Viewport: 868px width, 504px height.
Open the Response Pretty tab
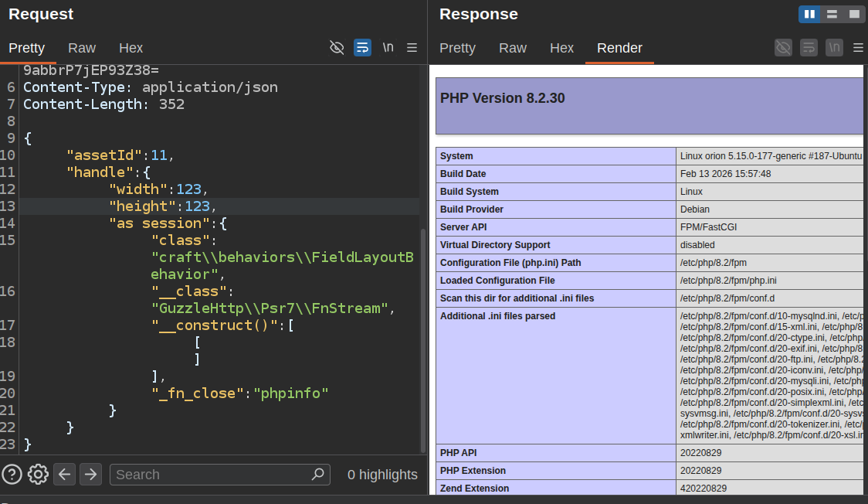[457, 48]
